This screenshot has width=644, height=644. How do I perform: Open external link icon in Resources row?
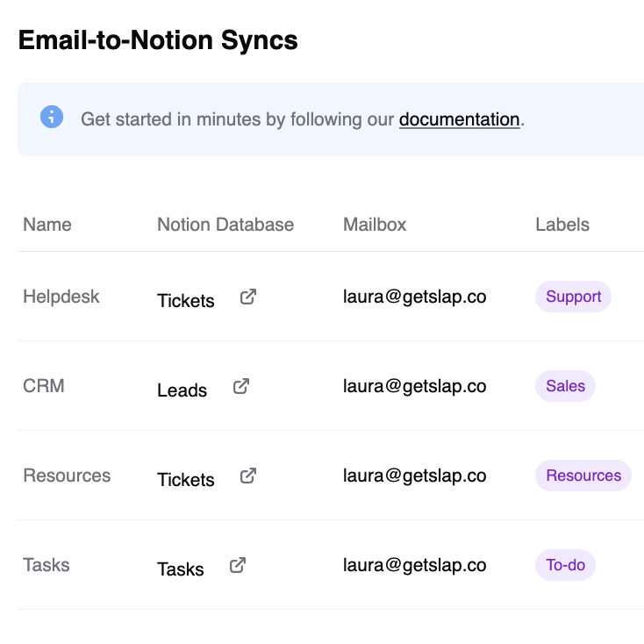(x=248, y=476)
